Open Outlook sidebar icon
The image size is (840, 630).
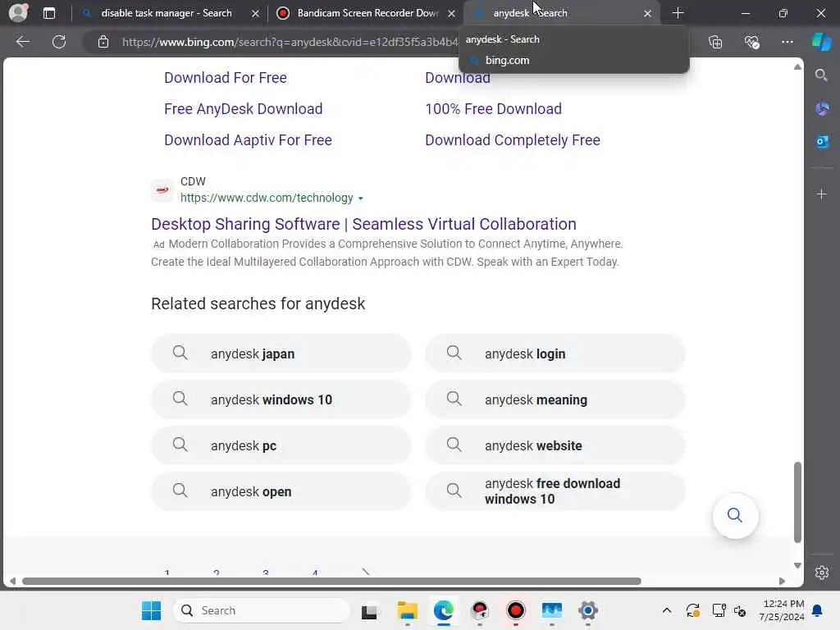coord(822,141)
